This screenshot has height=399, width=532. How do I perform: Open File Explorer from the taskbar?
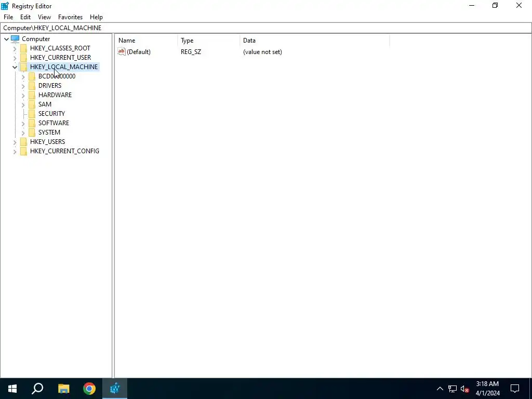[63, 389]
